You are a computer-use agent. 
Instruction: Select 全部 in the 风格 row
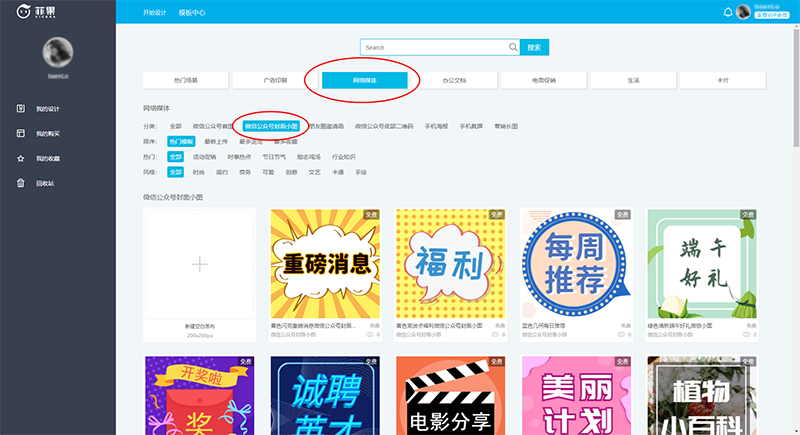176,172
